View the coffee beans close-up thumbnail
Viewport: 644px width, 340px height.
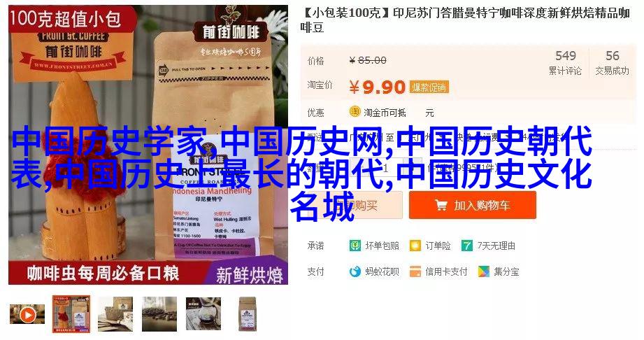tap(159, 314)
